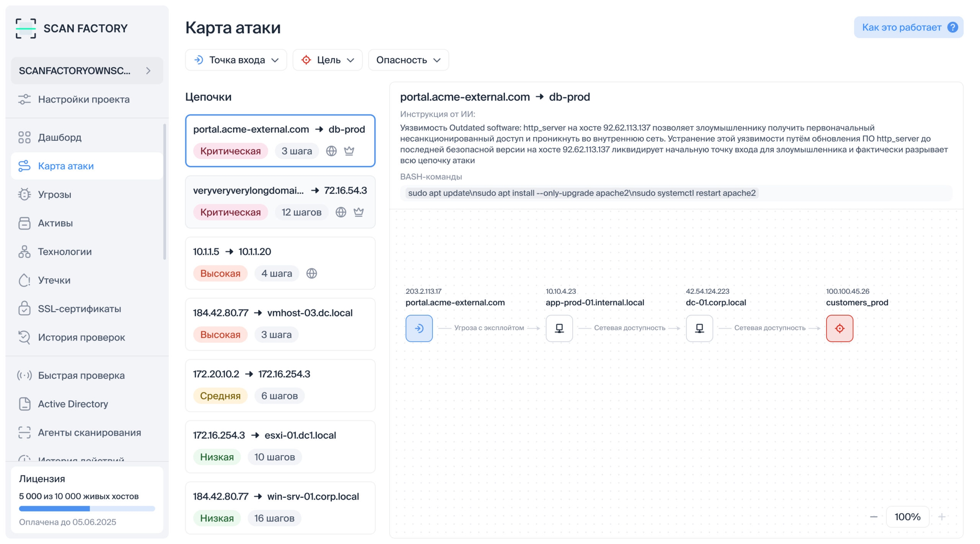
Task: Open the Дашборд page
Action: coord(59,137)
